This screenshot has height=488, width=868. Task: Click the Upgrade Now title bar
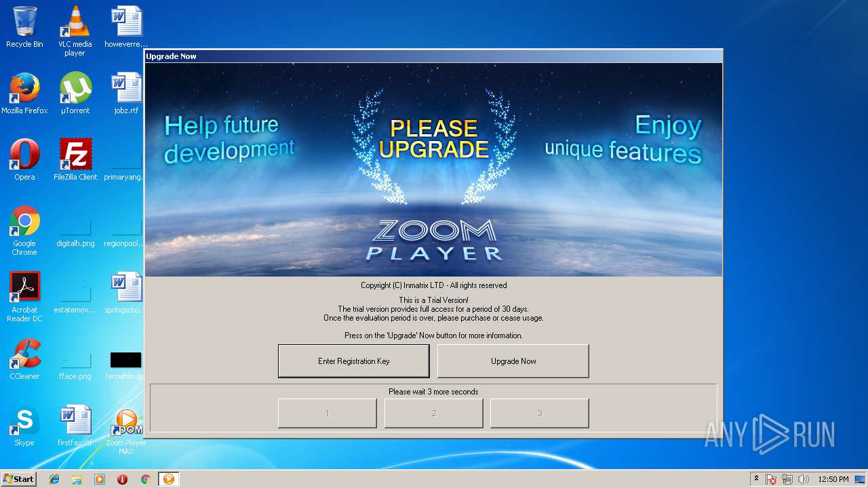433,56
